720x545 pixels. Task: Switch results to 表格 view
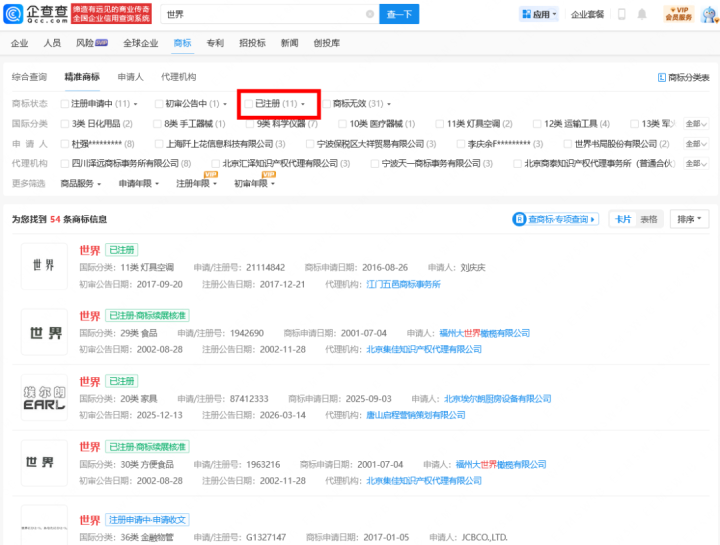649,219
